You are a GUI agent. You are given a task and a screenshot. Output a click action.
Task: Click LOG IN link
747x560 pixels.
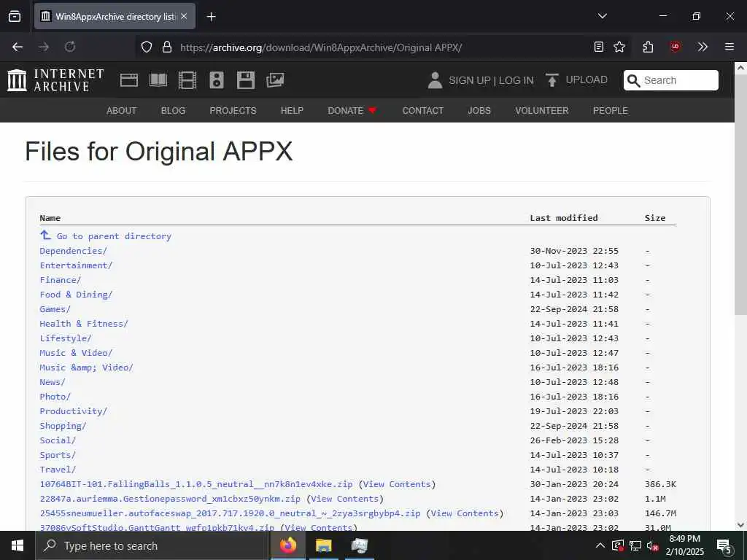[x=516, y=80]
